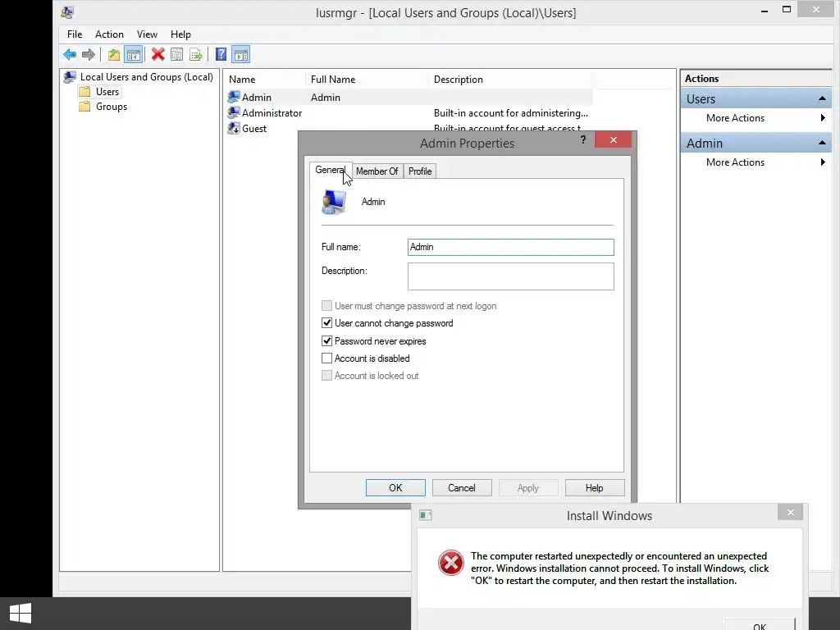The width and height of the screenshot is (840, 630).
Task: Click the Apply button in Admin Properties
Action: click(x=528, y=487)
